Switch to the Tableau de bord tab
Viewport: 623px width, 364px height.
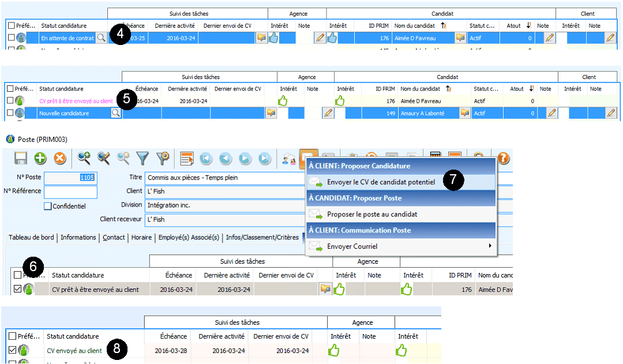[32, 237]
